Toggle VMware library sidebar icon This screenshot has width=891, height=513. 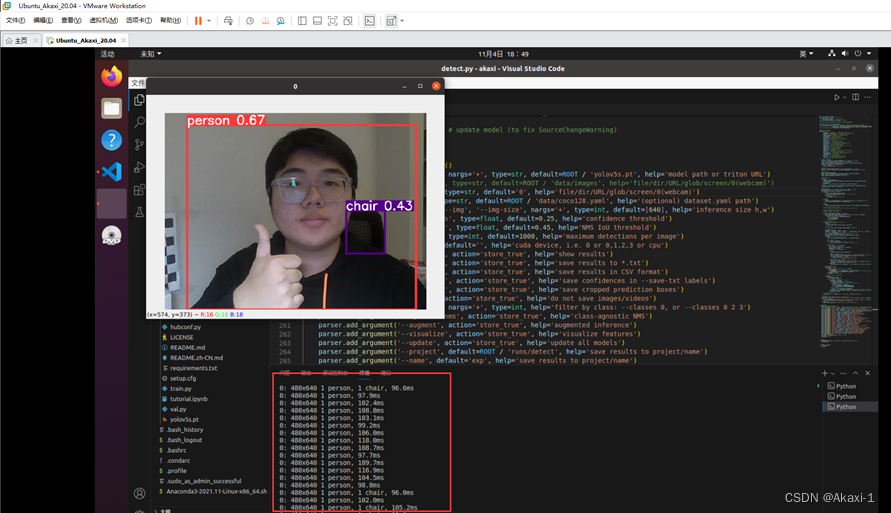click(x=302, y=21)
